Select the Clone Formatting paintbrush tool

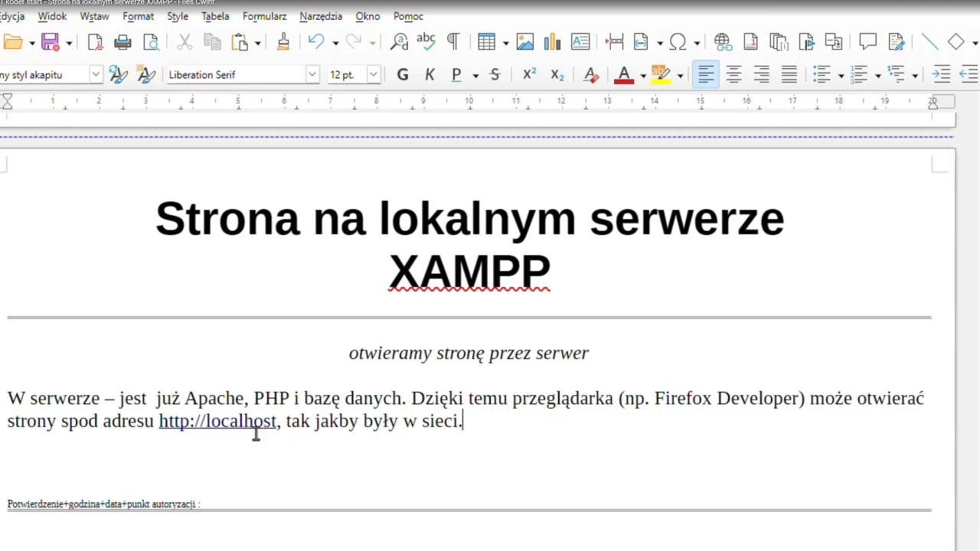tap(283, 42)
